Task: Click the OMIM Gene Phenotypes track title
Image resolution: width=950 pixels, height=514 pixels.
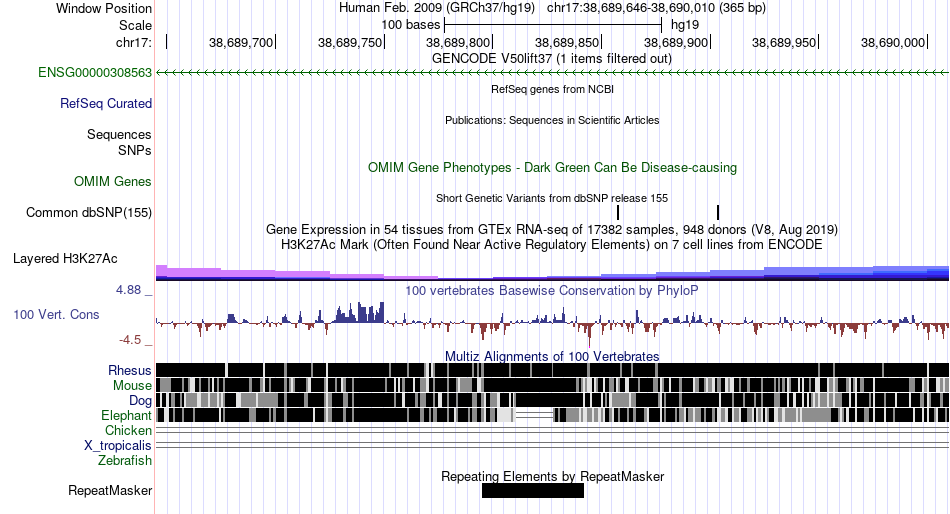Action: click(552, 168)
